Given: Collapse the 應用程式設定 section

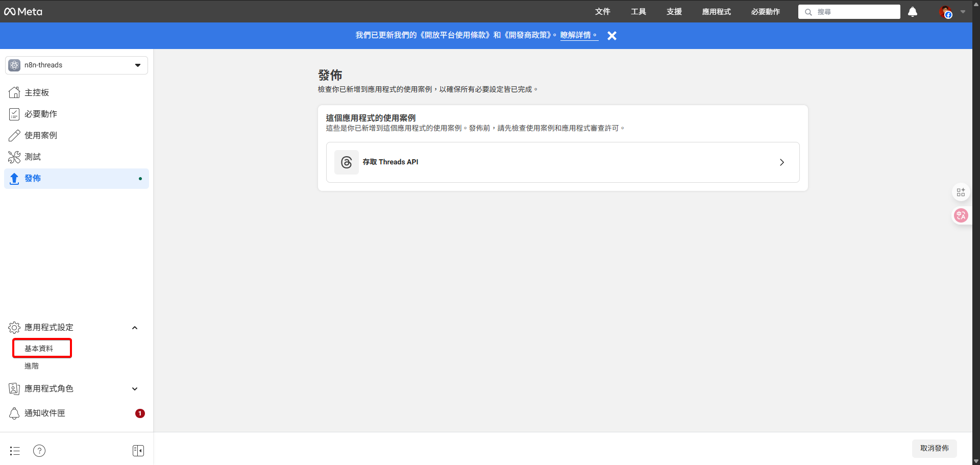Looking at the screenshot, I should [x=135, y=328].
